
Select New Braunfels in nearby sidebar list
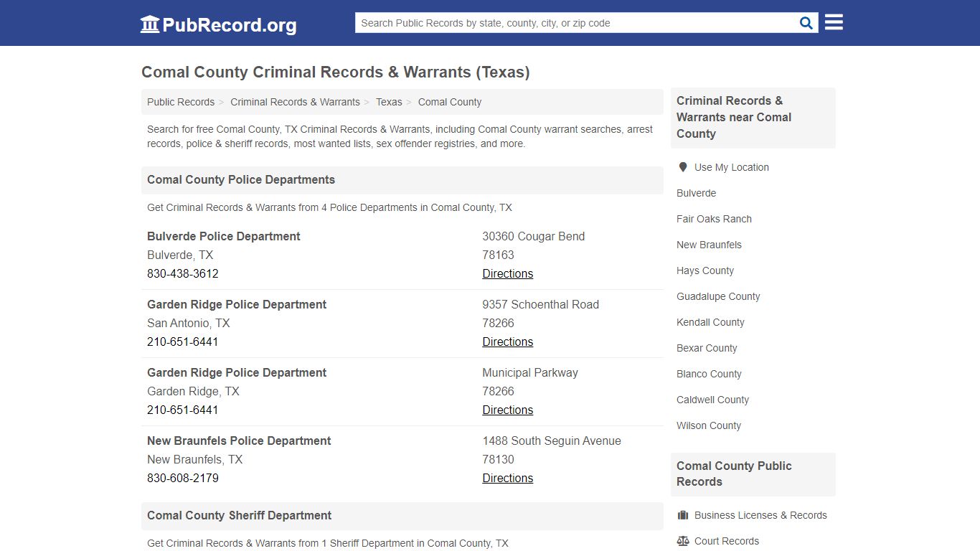709,245
